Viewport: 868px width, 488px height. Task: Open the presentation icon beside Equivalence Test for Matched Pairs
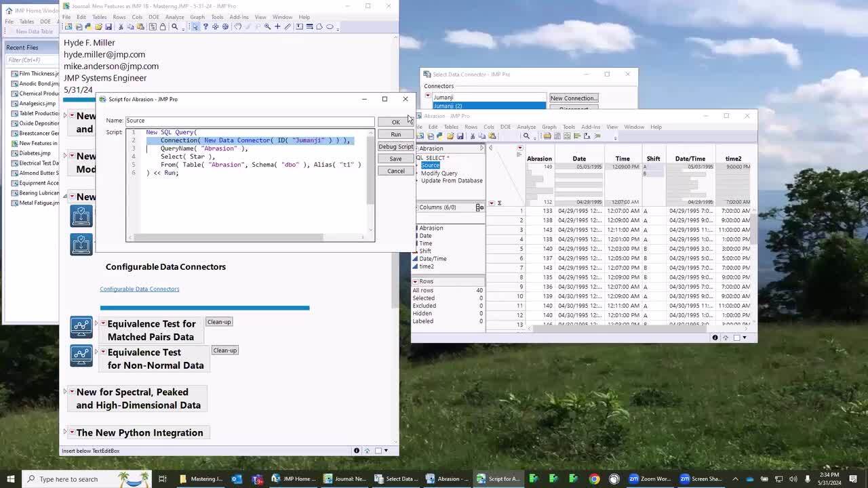click(x=81, y=327)
